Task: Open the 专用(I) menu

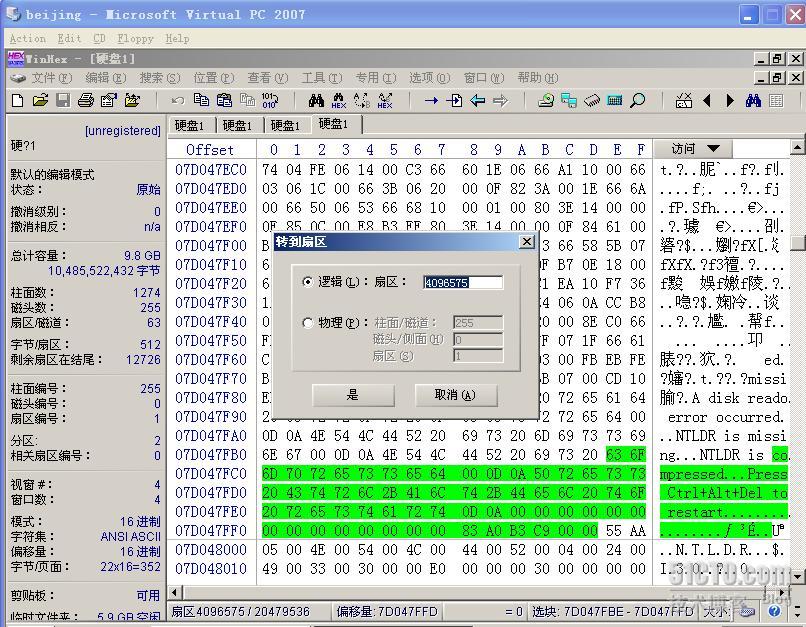Action: coord(376,78)
